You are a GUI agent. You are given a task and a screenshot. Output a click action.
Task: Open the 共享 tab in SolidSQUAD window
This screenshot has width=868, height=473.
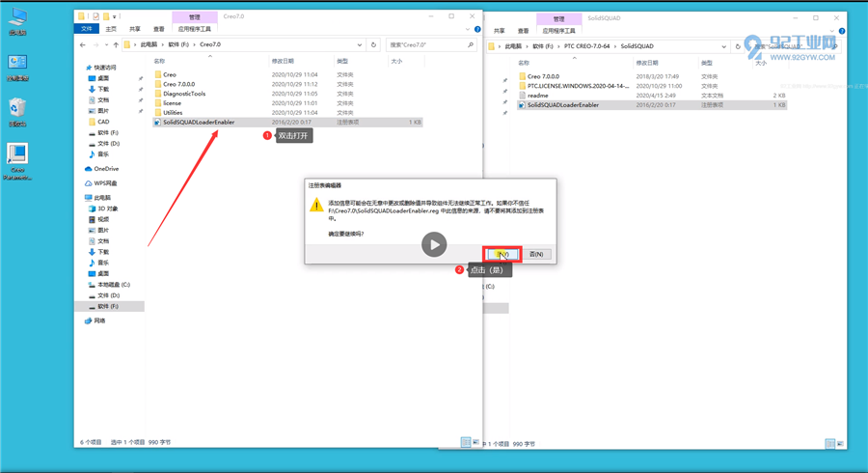pos(500,31)
